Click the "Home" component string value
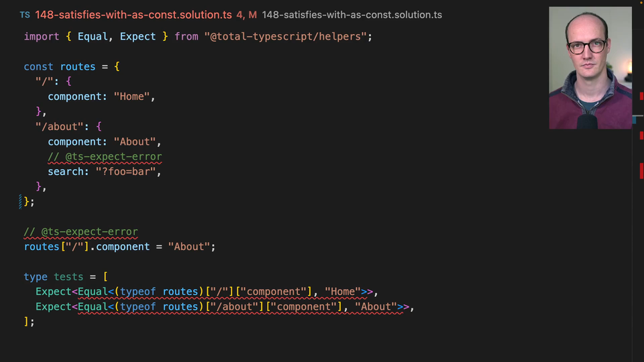The image size is (644, 362). point(131,97)
